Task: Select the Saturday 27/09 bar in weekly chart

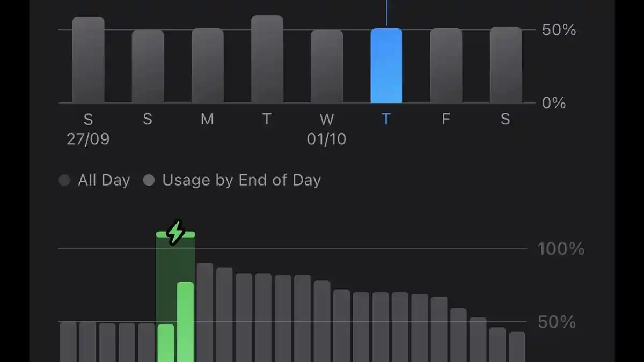Action: click(88, 60)
